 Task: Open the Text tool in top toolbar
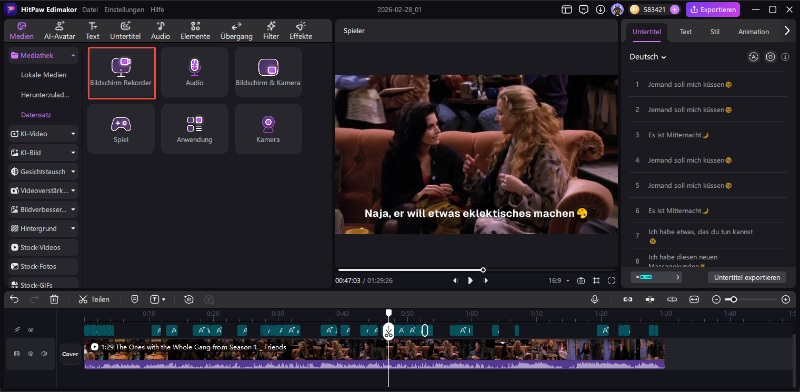pos(92,31)
